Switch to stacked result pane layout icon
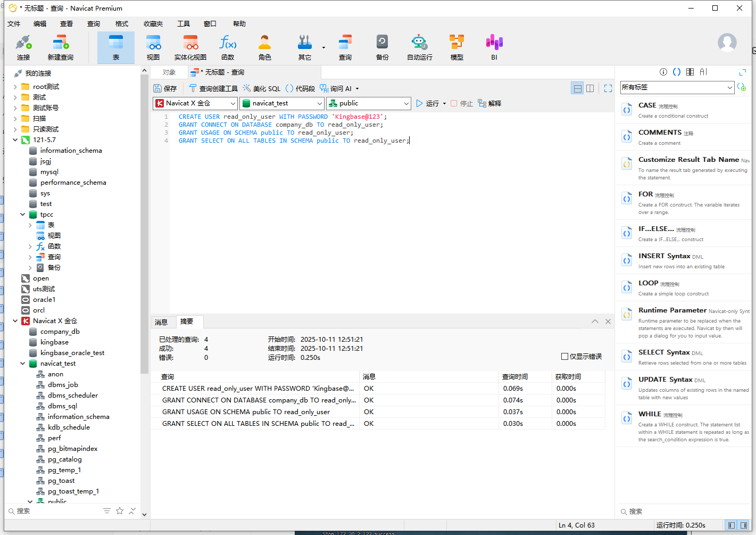Screen dimensions: 756x535 pyautogui.click(x=577, y=88)
